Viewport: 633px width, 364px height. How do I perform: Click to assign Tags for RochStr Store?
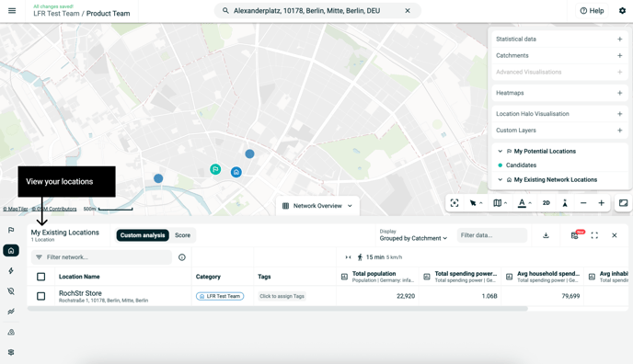282,296
